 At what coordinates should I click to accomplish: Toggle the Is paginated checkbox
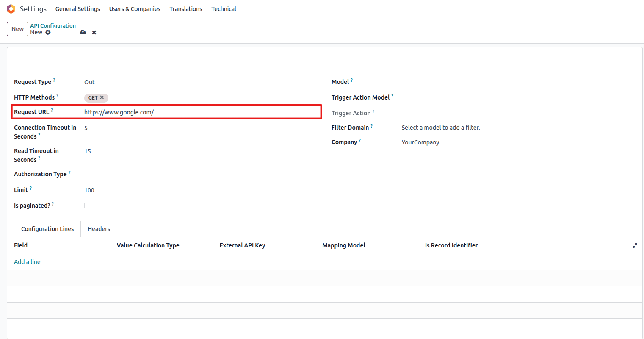click(x=87, y=206)
